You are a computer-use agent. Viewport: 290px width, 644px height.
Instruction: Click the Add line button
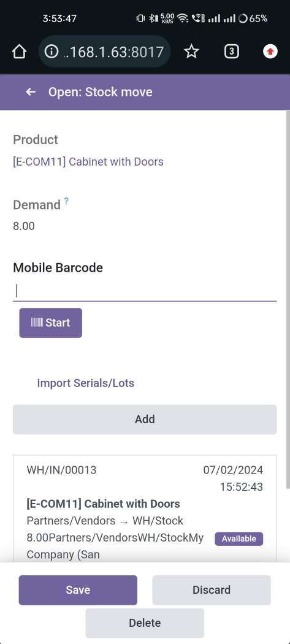(x=145, y=420)
